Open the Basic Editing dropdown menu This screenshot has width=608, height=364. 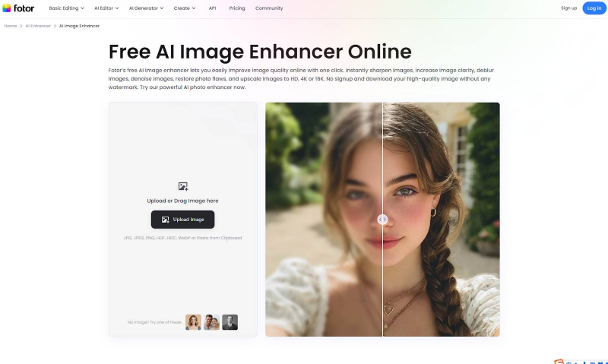(x=67, y=8)
